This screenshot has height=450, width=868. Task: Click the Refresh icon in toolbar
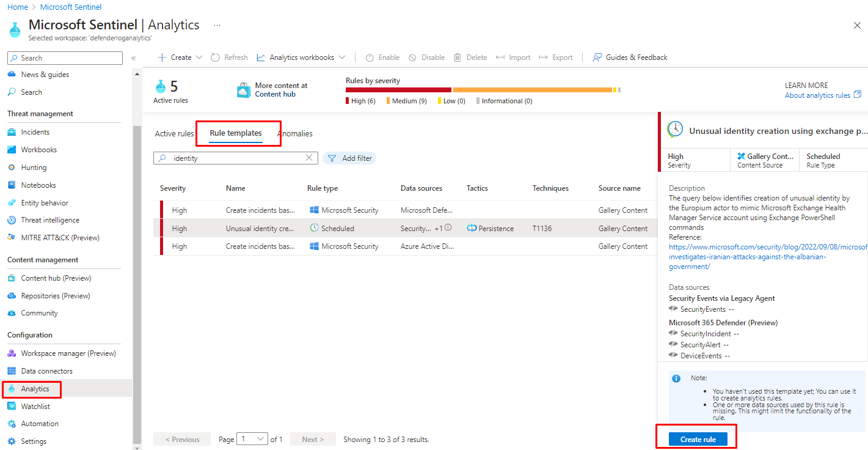pos(216,57)
